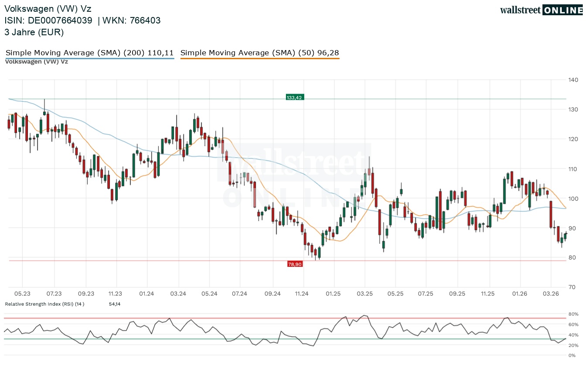Toggle the SMA (50) legend entry
Image resolution: width=588 pixels, height=367 pixels.
(259, 53)
